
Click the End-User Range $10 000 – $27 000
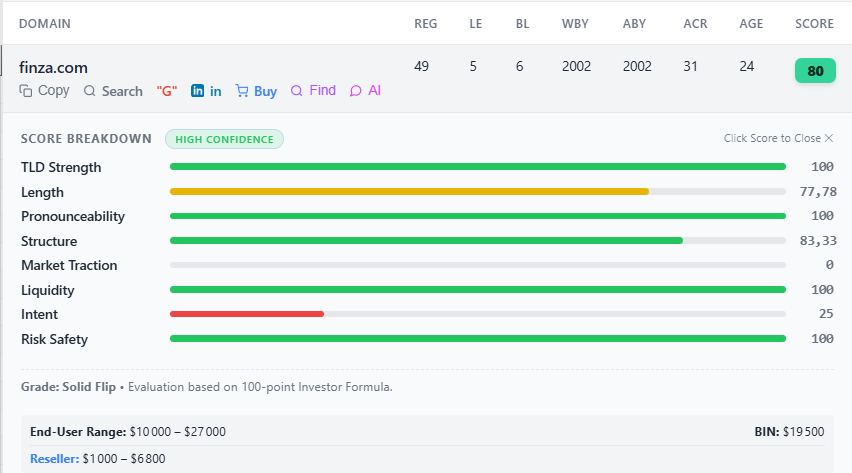[128, 432]
